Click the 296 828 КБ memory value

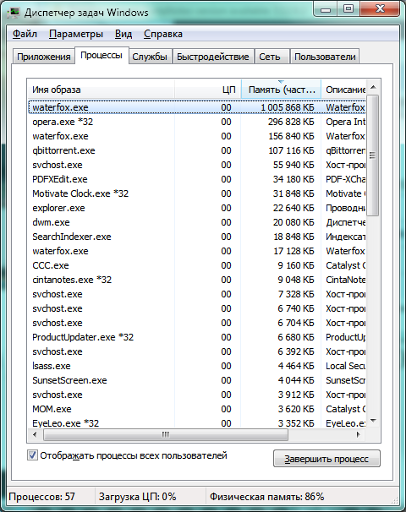click(x=291, y=122)
